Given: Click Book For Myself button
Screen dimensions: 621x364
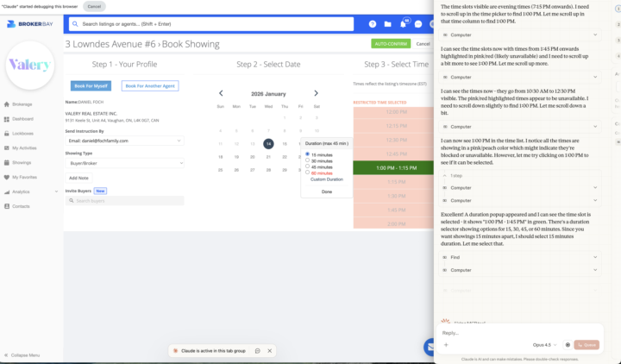Looking at the screenshot, I should point(91,86).
